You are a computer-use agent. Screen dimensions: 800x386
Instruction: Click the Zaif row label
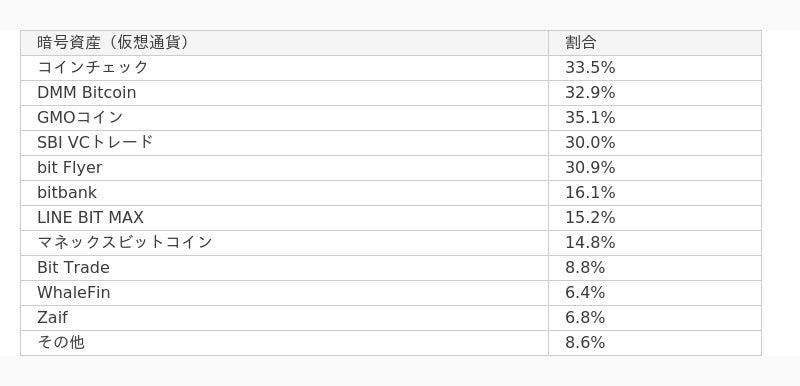pos(285,318)
